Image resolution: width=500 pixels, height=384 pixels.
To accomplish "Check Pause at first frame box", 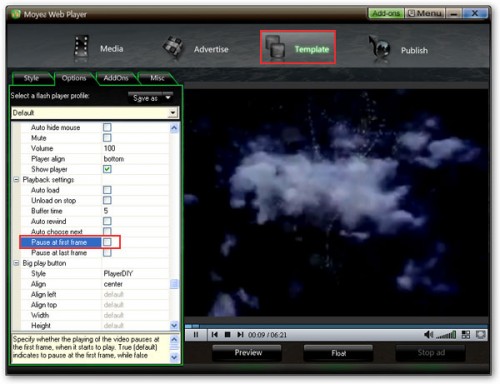I will pyautogui.click(x=107, y=242).
